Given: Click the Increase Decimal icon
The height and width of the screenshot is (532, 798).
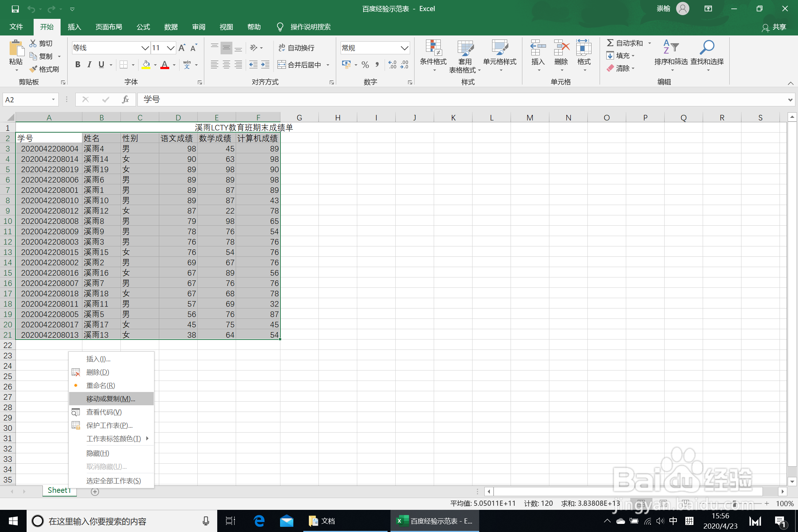Looking at the screenshot, I should point(392,65).
